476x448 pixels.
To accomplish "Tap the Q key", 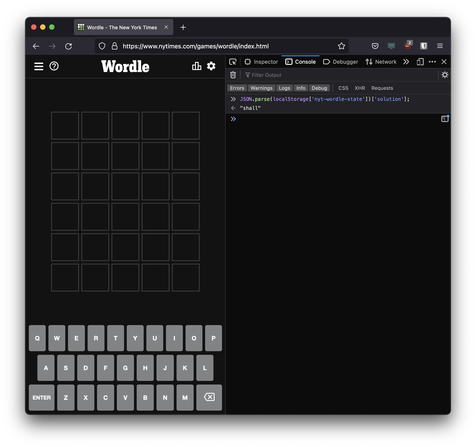I will [37, 338].
